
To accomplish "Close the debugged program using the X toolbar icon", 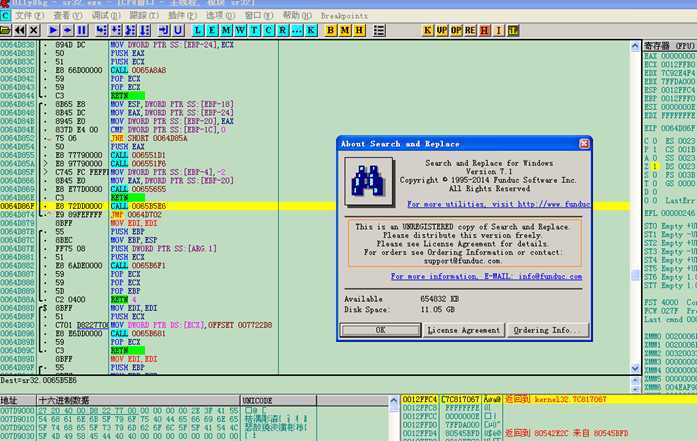I will pos(34,30).
